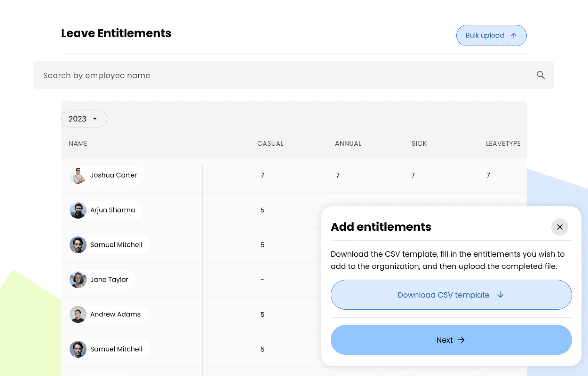Click Arjun Sharma's profile photo
Viewport: 588px width, 376px height.
click(x=78, y=210)
